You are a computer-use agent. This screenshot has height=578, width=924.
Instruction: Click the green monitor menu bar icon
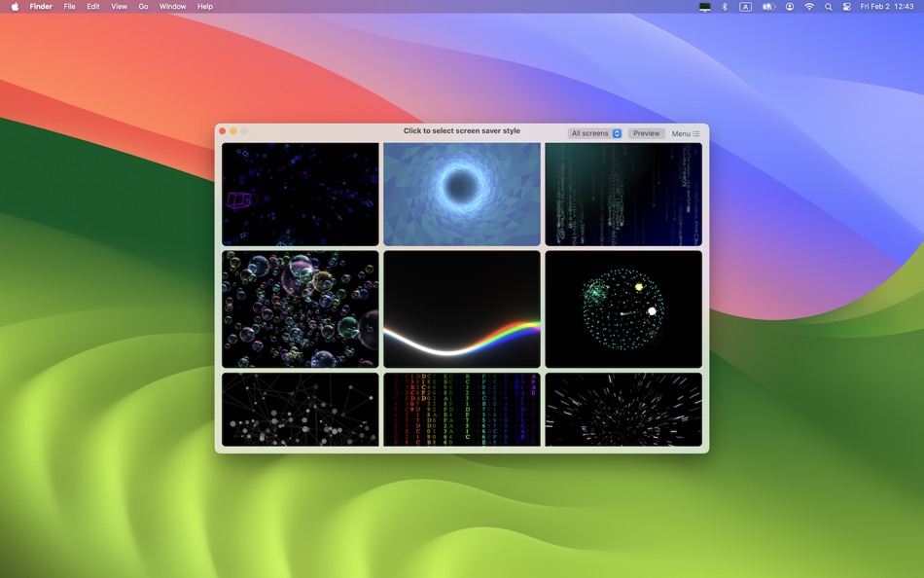pos(705,7)
